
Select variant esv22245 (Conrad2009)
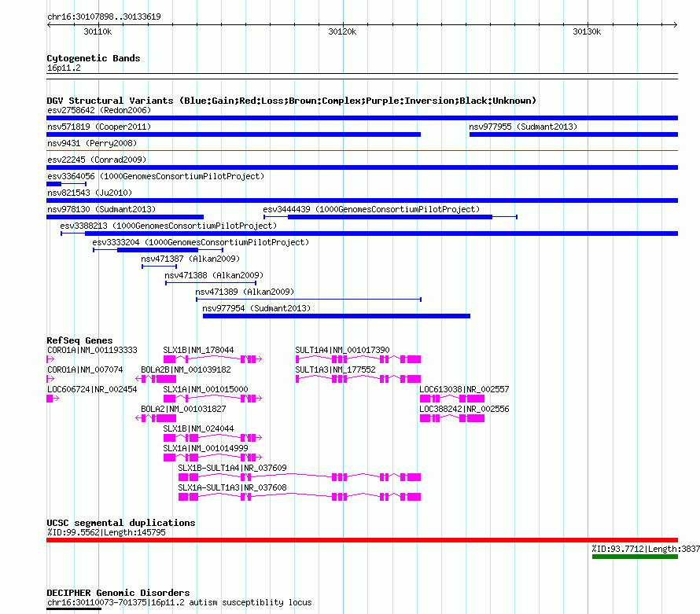[x=97, y=160]
